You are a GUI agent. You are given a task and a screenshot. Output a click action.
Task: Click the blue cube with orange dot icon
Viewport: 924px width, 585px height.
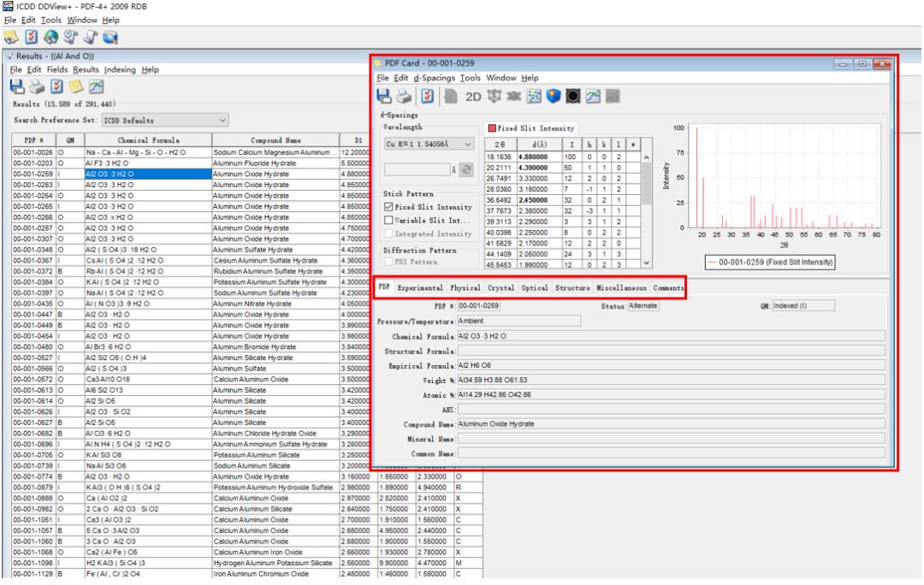[x=554, y=96]
